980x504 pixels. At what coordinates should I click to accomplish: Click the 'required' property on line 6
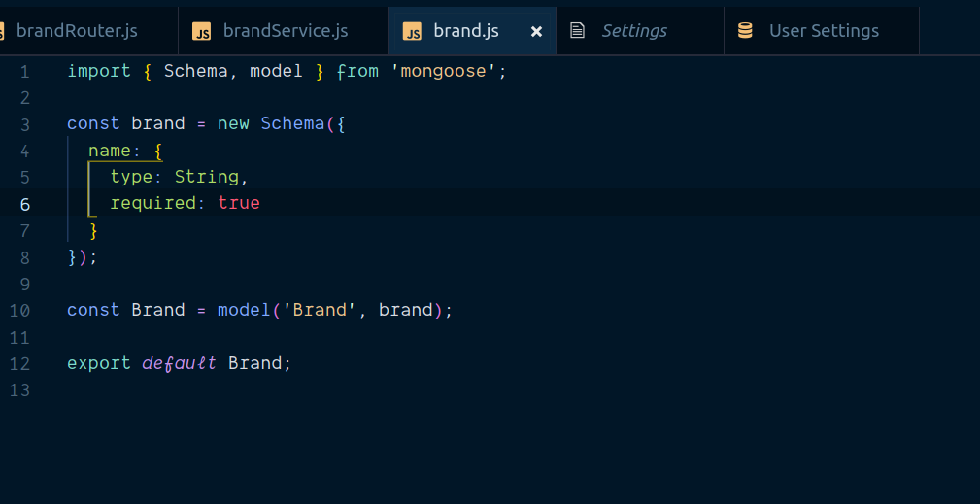(x=153, y=203)
